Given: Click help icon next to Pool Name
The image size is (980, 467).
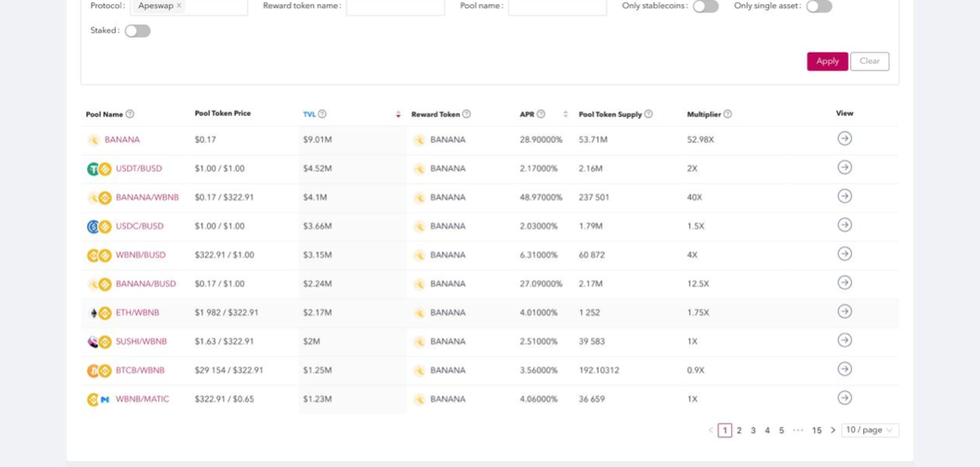Looking at the screenshot, I should pos(130,114).
